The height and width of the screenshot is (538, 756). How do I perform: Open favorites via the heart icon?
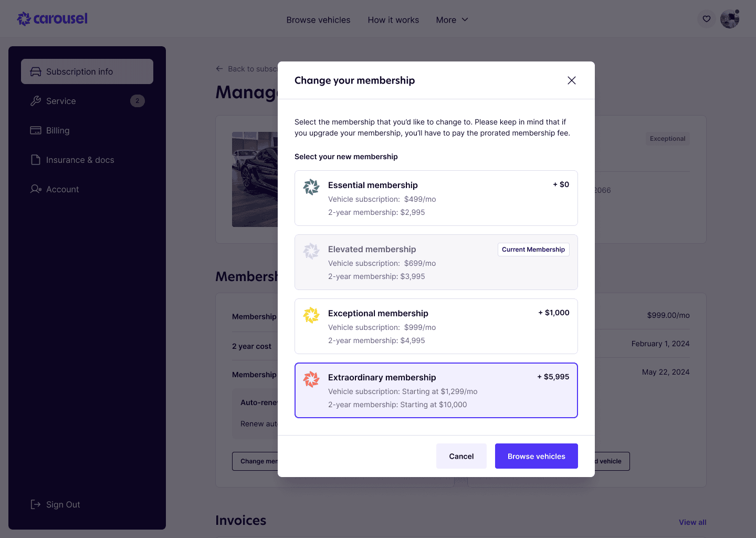(707, 19)
